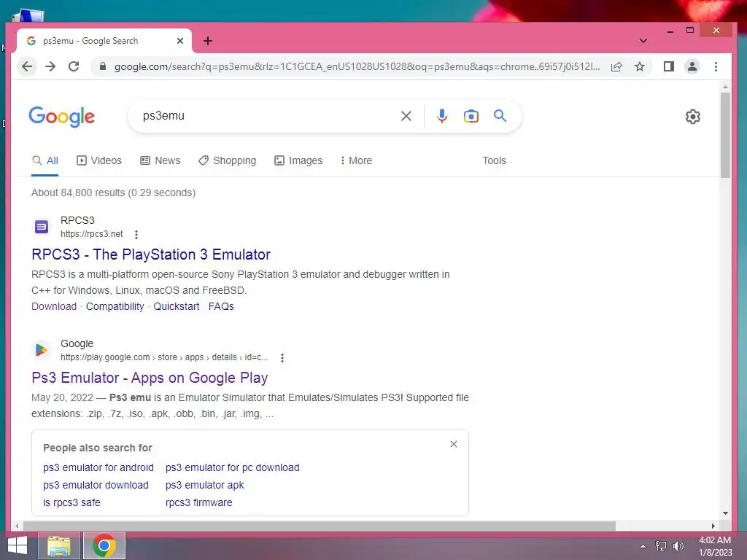Image resolution: width=747 pixels, height=560 pixels.
Task: Expand the tab search dropdown arrow
Action: coord(643,41)
